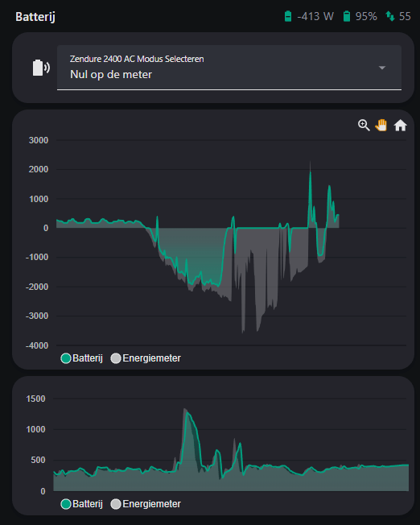Toggle the Energiemeter series in the upper chart legend
The height and width of the screenshot is (525, 420).
(146, 358)
